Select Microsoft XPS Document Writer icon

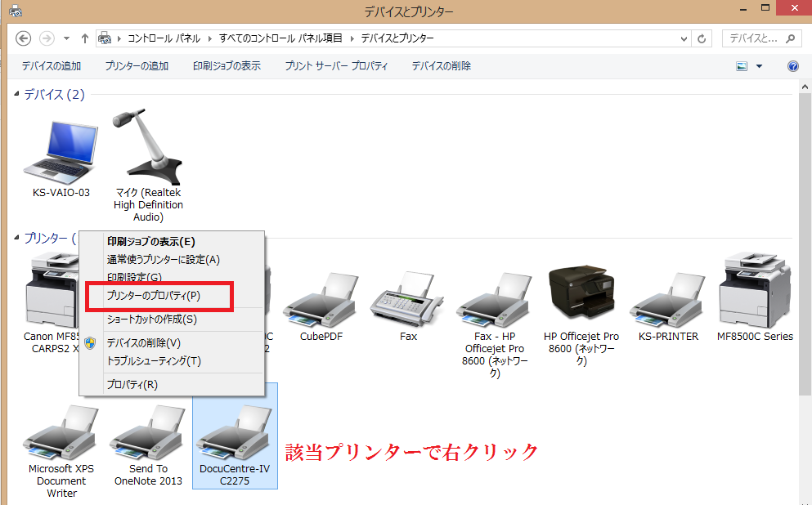pos(61,433)
